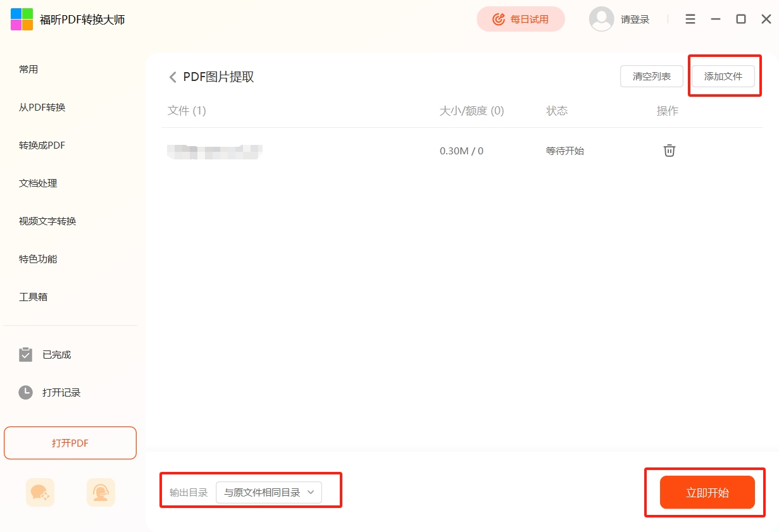This screenshot has height=532, width=779.
Task: Go back using the arrow beside PDF图片提取
Action: click(173, 77)
